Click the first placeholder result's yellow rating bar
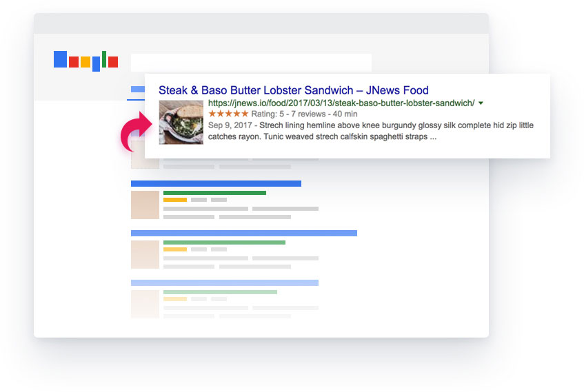This screenshot has width=584, height=392. pyautogui.click(x=175, y=200)
